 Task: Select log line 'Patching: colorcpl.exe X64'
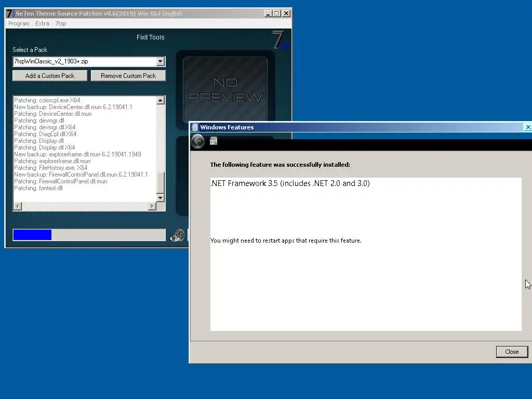47,100
